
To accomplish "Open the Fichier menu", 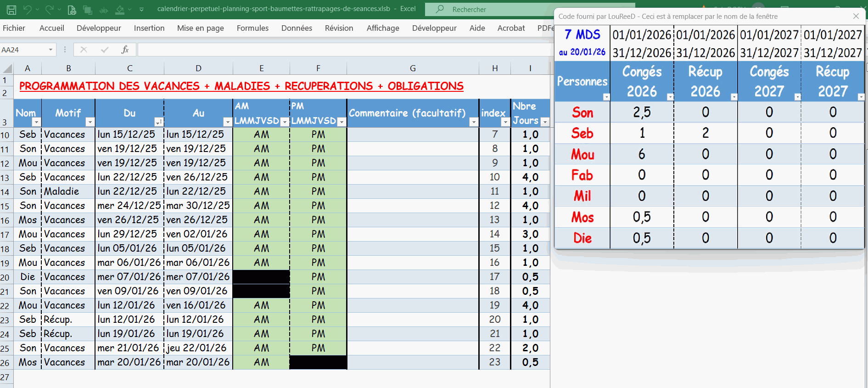I will (14, 28).
